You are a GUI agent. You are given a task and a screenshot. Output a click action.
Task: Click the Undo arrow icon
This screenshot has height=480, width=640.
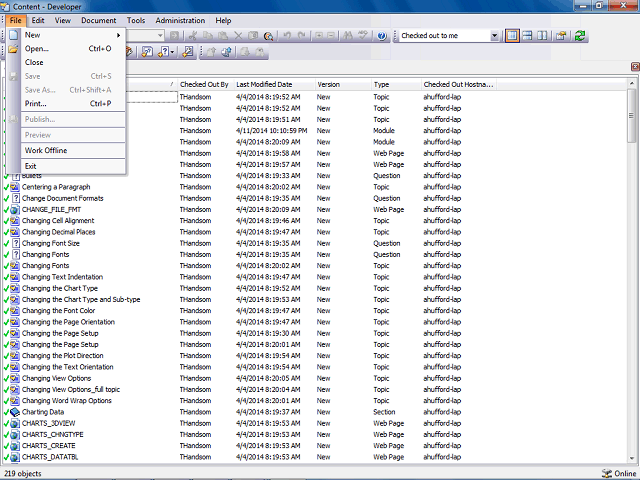[287, 36]
